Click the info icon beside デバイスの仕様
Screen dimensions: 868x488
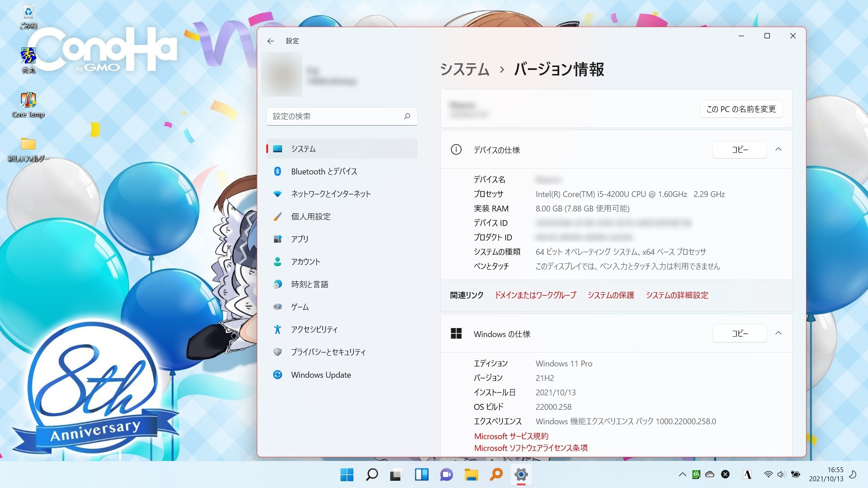[x=456, y=150]
